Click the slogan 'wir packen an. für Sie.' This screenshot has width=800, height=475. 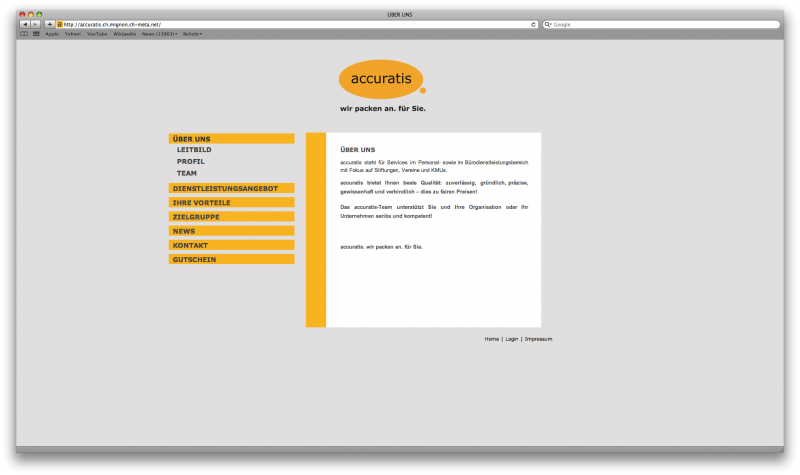coord(383,108)
